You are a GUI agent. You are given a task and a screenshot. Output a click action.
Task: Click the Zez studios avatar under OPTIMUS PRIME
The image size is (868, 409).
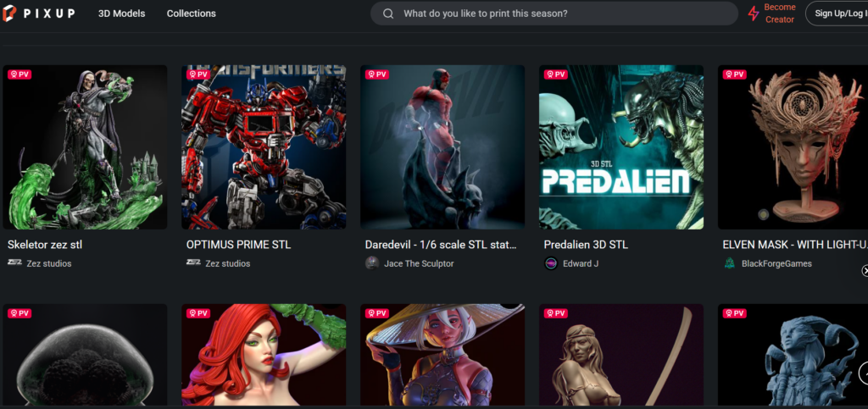coord(193,263)
